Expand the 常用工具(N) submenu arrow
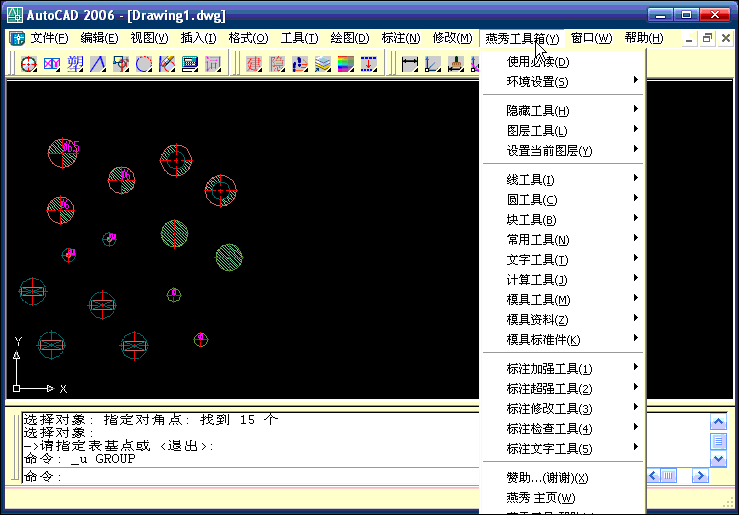 [x=635, y=238]
